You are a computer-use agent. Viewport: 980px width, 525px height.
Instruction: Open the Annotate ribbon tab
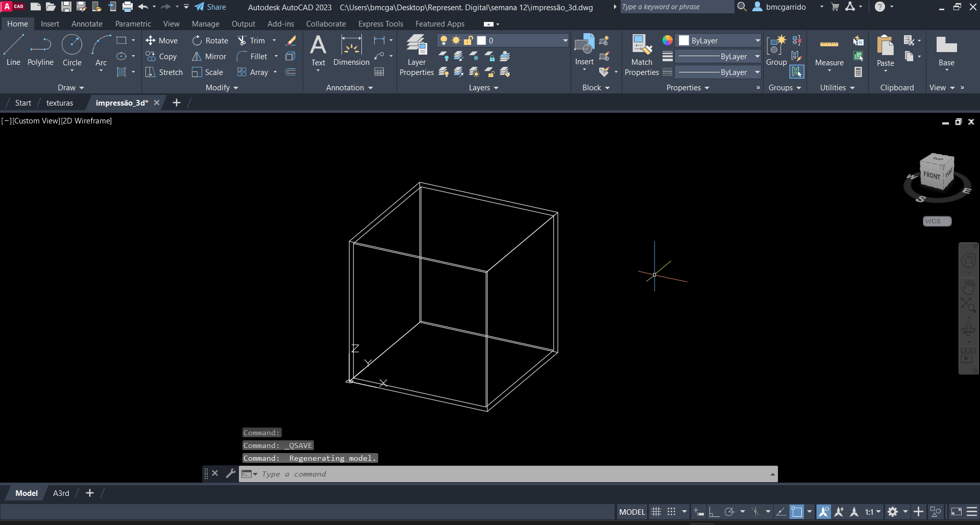(87, 24)
